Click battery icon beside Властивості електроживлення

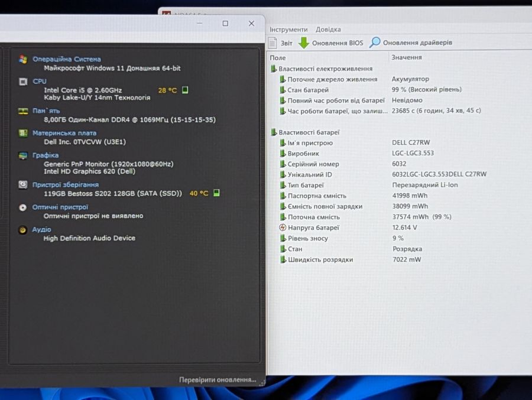pyautogui.click(x=274, y=69)
